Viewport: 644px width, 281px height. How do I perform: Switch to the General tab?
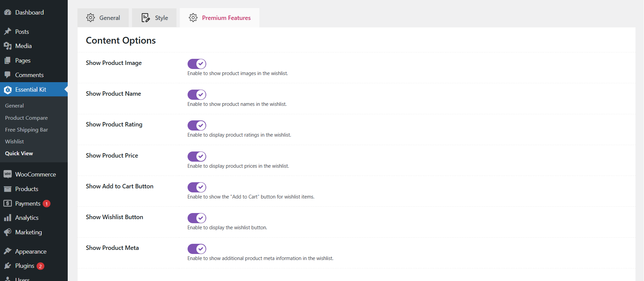(103, 18)
